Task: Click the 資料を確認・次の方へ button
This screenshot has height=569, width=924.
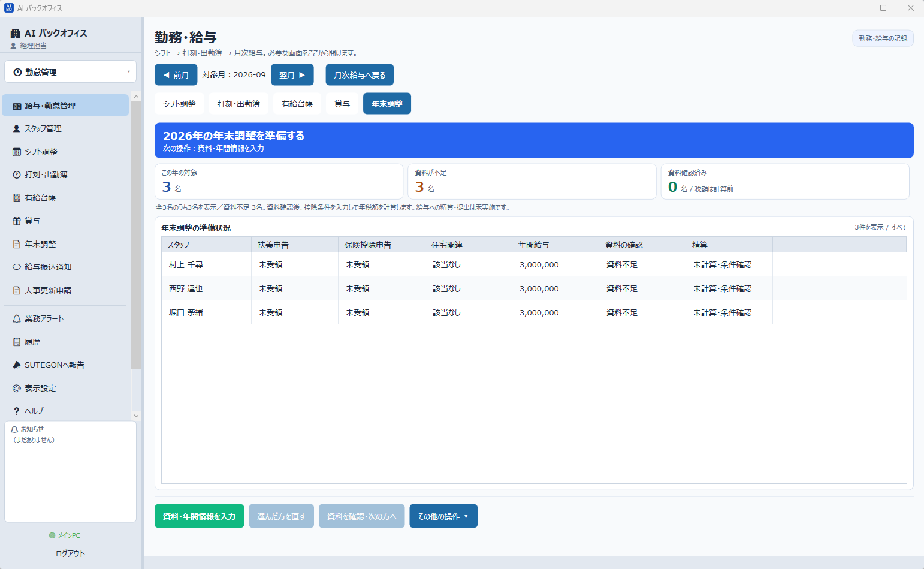Action: [x=362, y=516]
